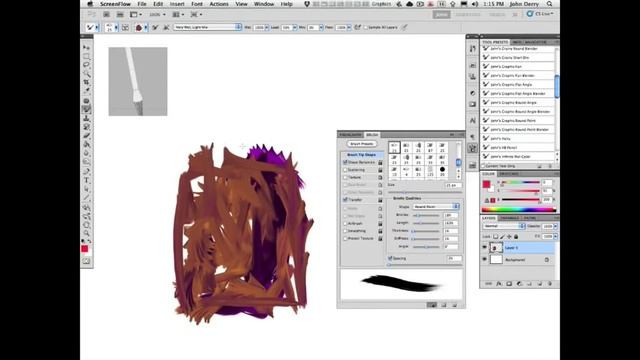Click the brush preview thumbnail on canvas
Image resolution: width=640 pixels, height=360 pixels.
138,82
